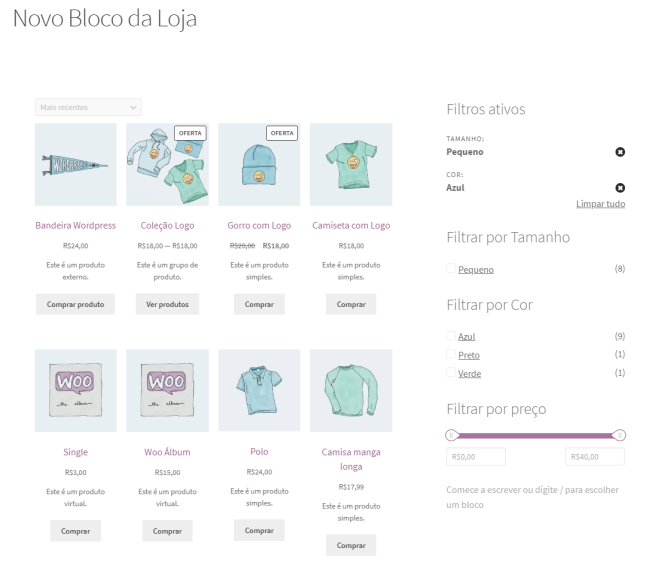Click Ver produtos for Coleção Logo

[x=167, y=304]
